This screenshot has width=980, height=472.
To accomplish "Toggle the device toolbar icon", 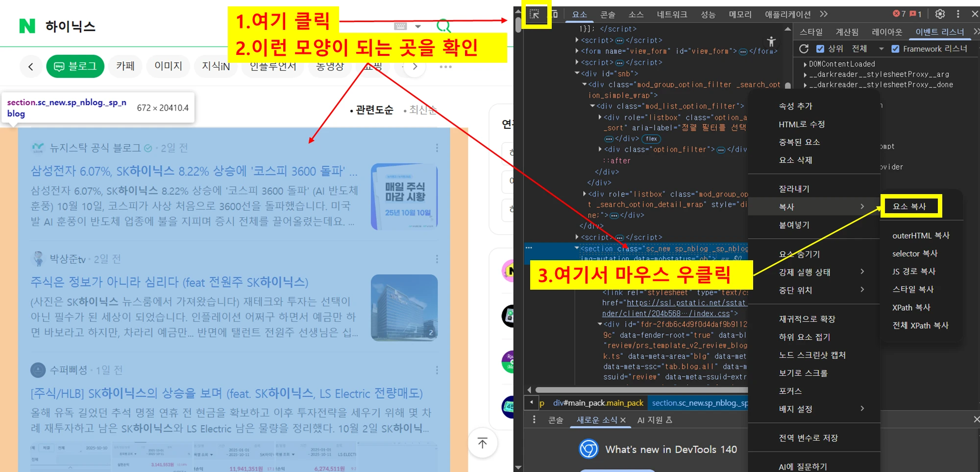I will point(554,14).
